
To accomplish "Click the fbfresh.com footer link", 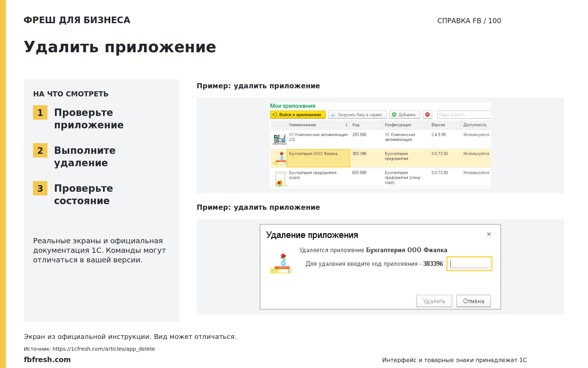I will (x=47, y=360).
